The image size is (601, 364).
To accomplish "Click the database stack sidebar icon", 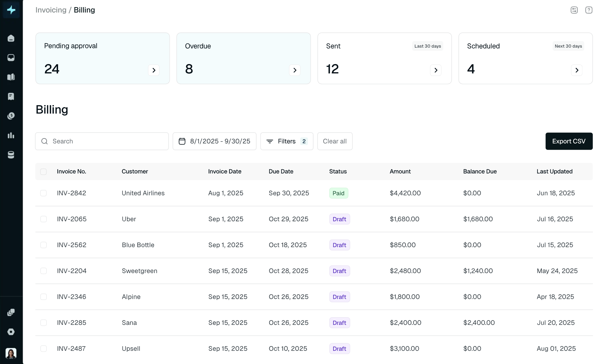I will pos(11,155).
